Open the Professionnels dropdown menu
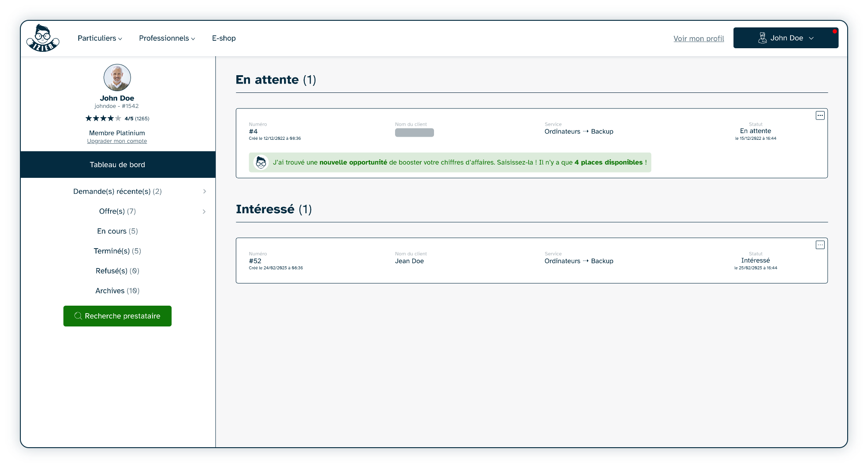Viewport: 868px width, 468px height. [x=167, y=38]
